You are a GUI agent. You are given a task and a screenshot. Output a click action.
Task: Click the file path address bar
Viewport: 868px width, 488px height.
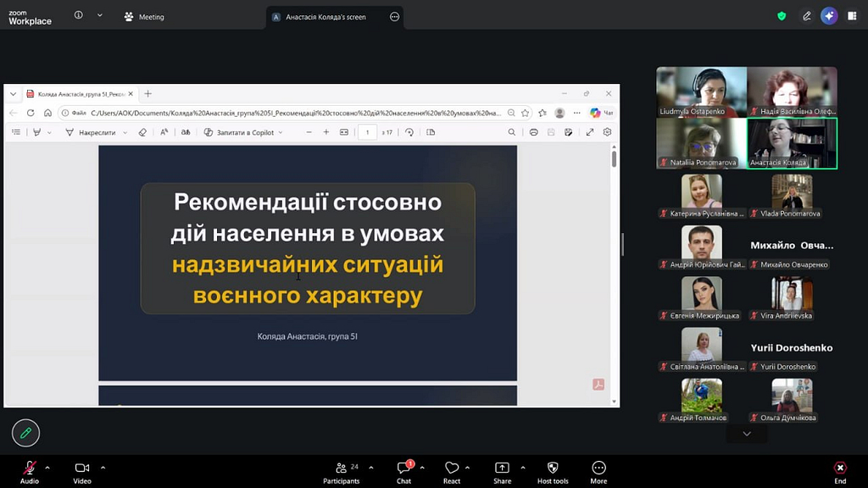coord(295,113)
